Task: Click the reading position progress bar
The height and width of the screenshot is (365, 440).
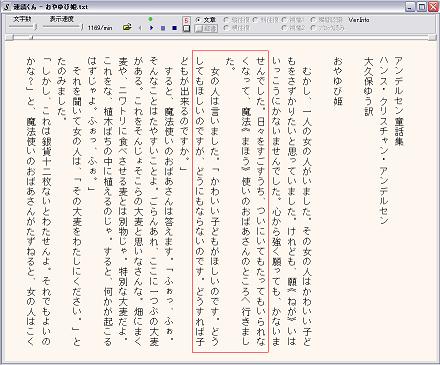Action: [x=221, y=37]
